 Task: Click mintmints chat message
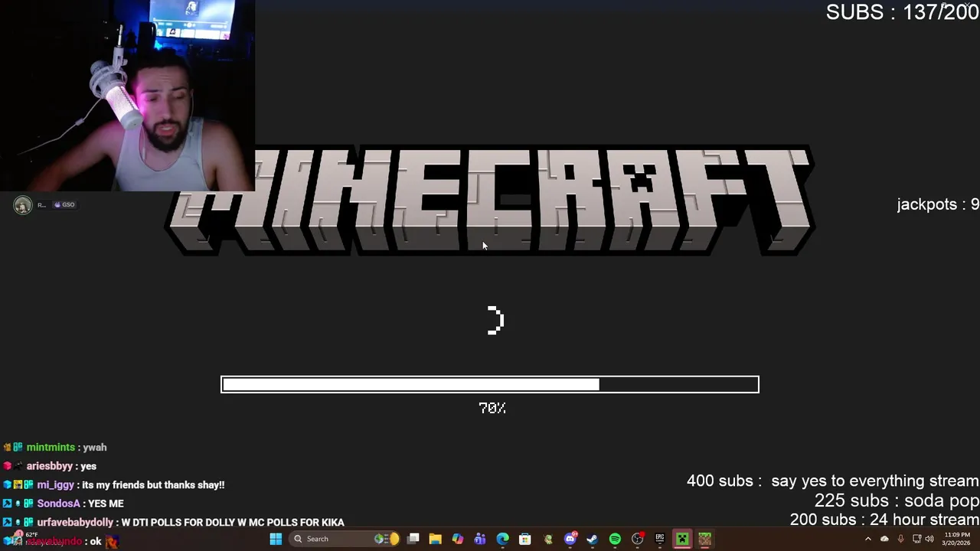pyautogui.click(x=55, y=447)
